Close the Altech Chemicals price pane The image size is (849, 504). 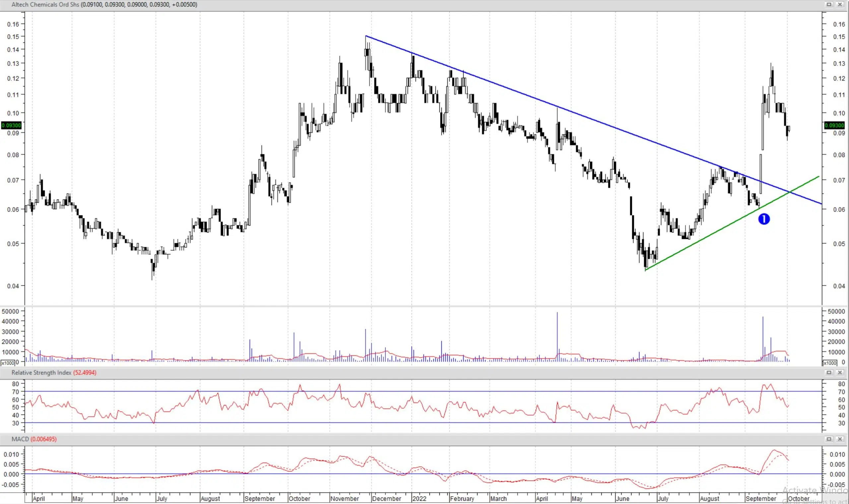pos(840,4)
